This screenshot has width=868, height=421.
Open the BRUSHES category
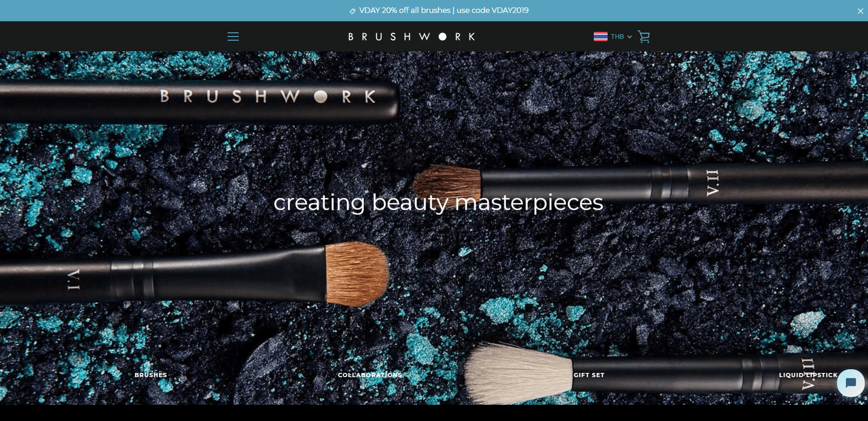[151, 375]
